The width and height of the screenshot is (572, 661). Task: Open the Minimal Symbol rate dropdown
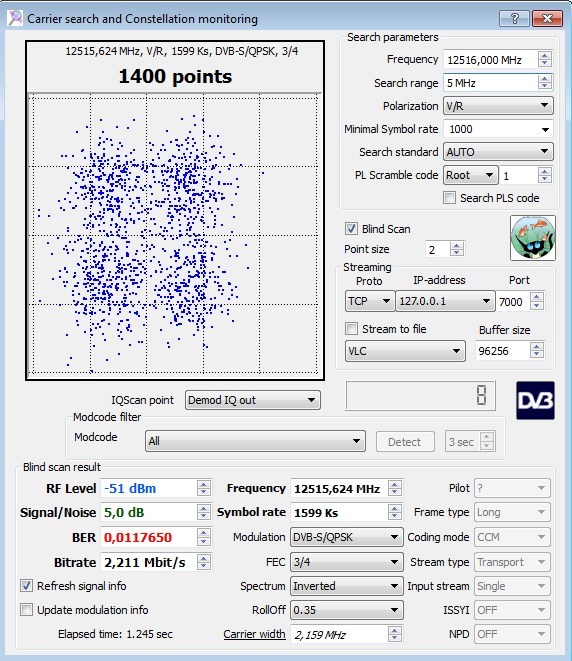498,129
